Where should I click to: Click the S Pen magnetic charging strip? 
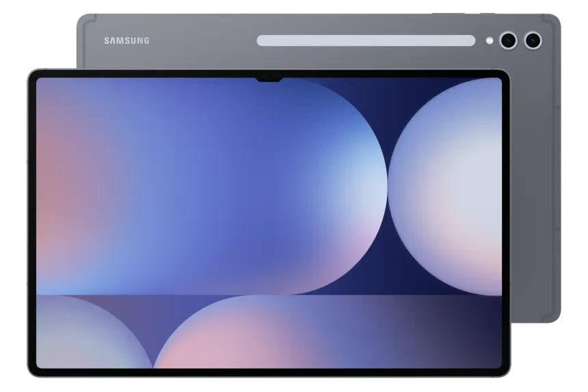click(366, 41)
